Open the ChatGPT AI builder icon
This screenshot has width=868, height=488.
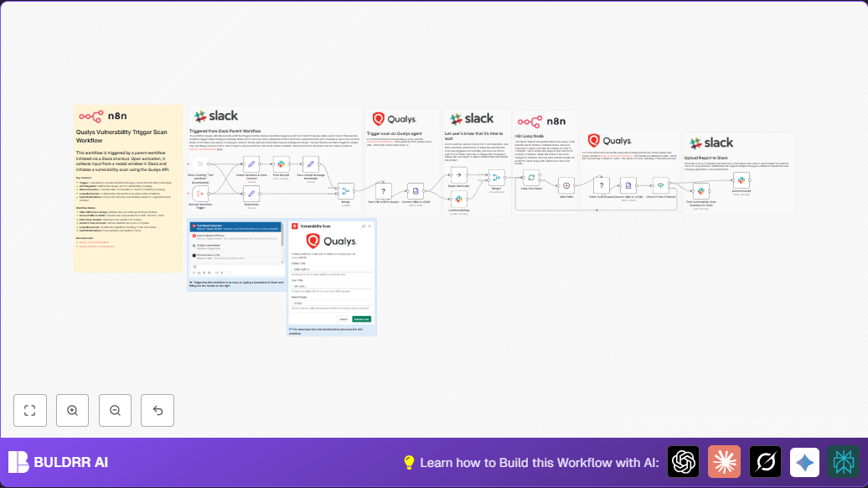[x=683, y=462]
